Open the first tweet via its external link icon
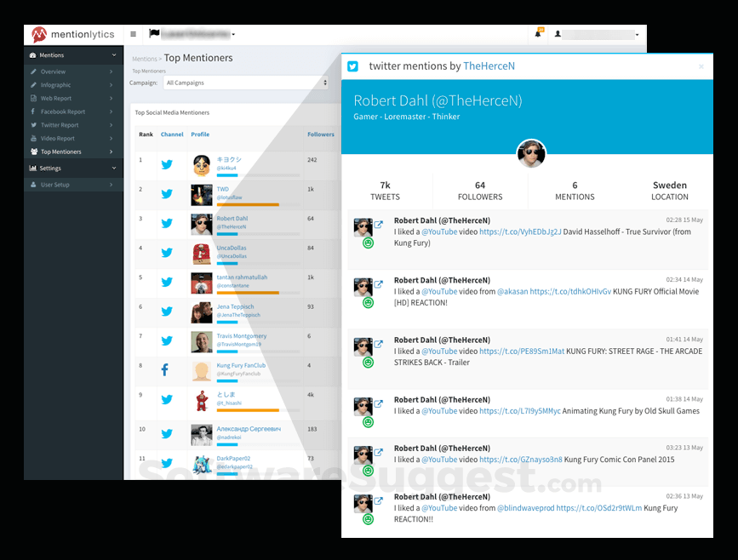This screenshot has width=738, height=560. 379,225
